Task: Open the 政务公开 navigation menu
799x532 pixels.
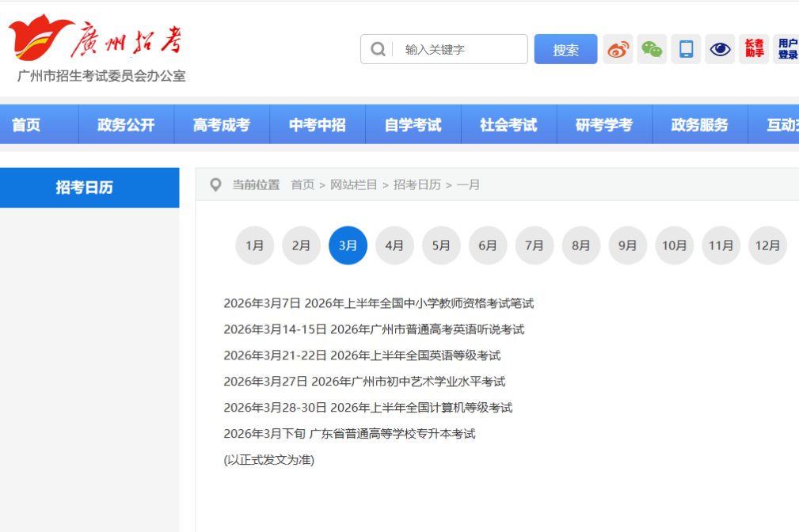Action: (126, 125)
